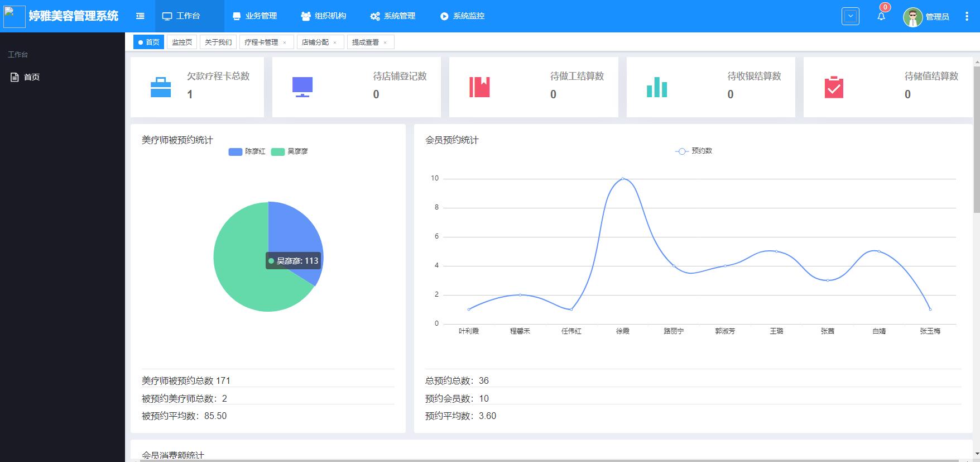Click the notification bell icon
This screenshot has width=980, height=462.
(x=881, y=16)
